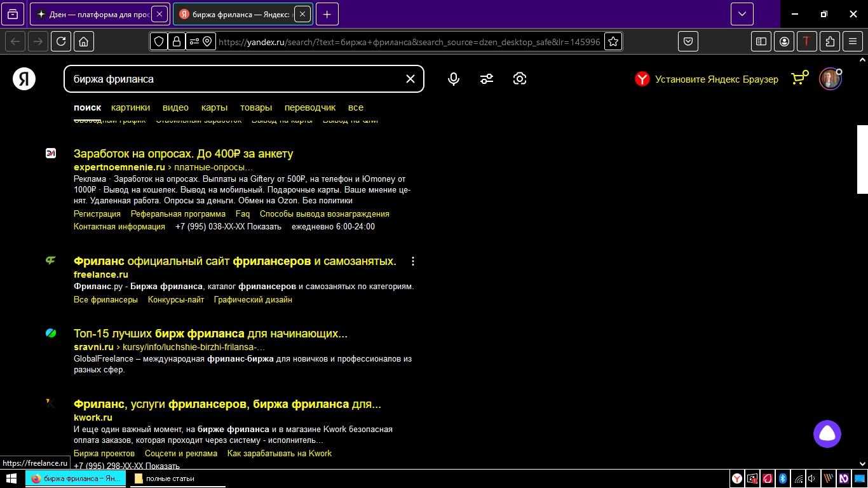
Task: Open a new tab with plus button
Action: point(327,14)
